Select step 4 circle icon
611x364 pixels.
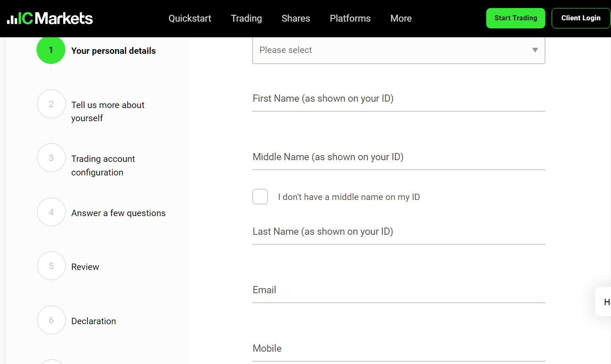[x=51, y=212]
